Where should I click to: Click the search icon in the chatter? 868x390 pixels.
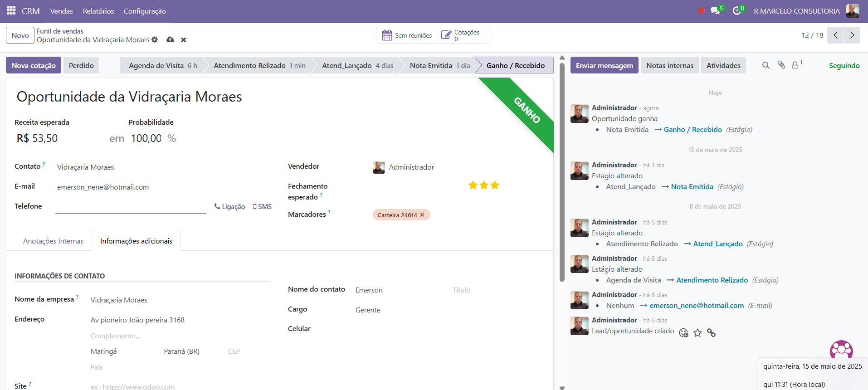[x=766, y=65]
